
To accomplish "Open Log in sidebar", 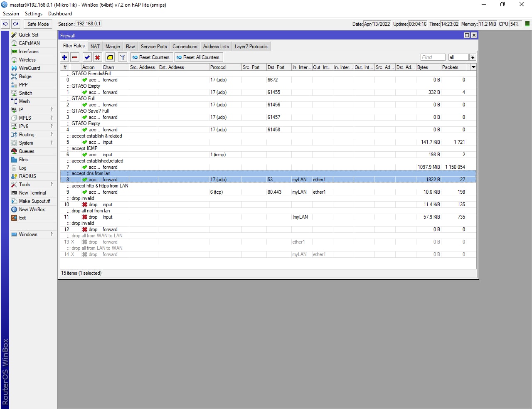I will 33,168.
